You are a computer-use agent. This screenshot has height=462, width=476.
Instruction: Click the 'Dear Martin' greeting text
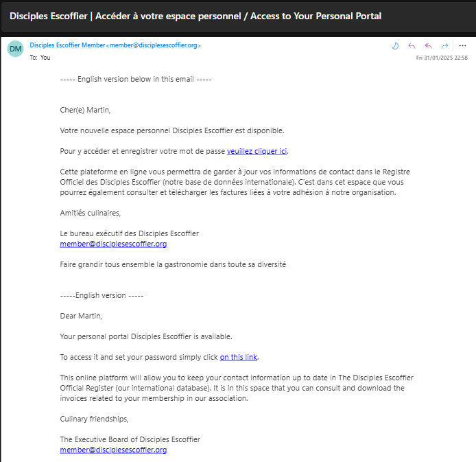point(81,316)
